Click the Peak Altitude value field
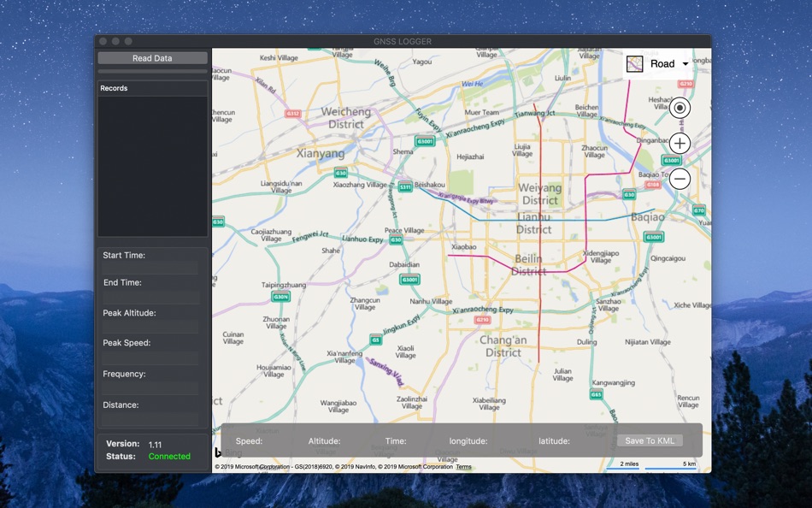812x508 pixels. [x=150, y=327]
